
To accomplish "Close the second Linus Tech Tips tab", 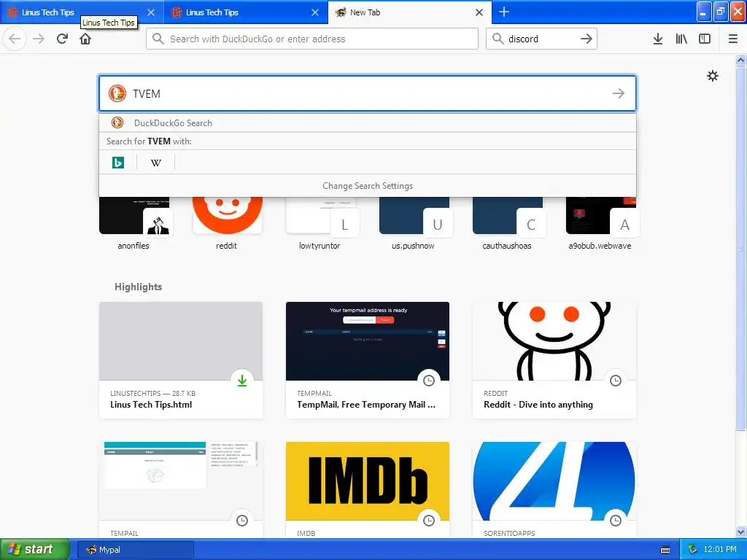I will [315, 12].
